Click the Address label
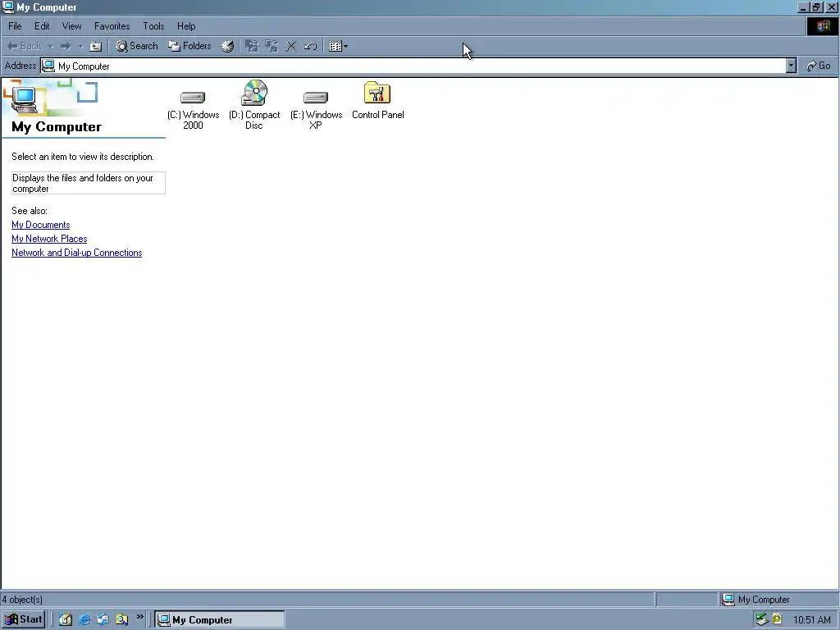This screenshot has height=630, width=840. (21, 66)
